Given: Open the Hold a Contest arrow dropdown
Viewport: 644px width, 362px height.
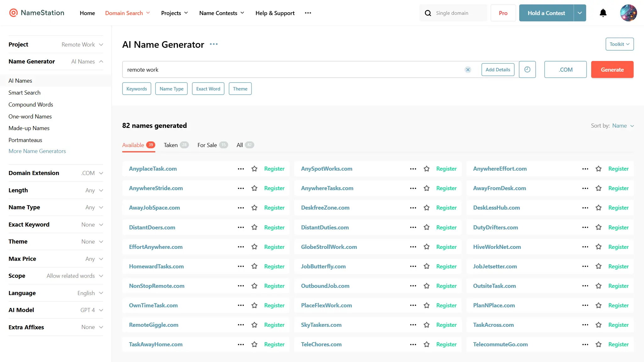Looking at the screenshot, I should pos(580,13).
